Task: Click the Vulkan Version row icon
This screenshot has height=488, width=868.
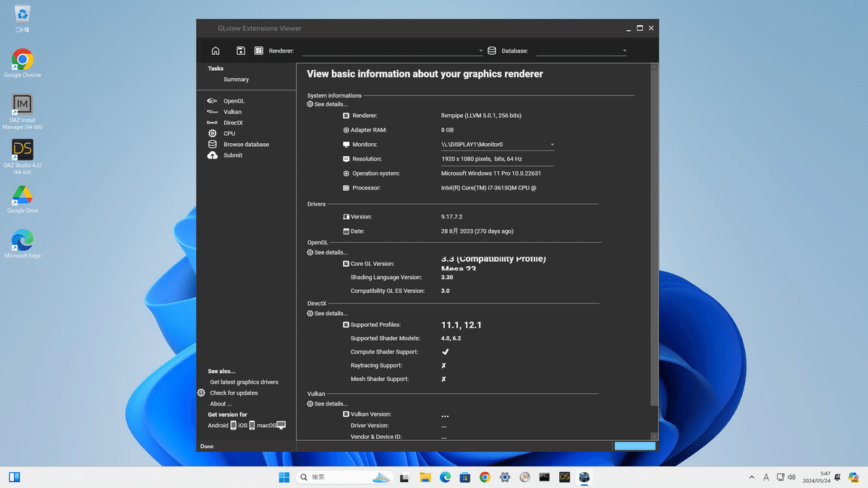Action: click(x=346, y=414)
